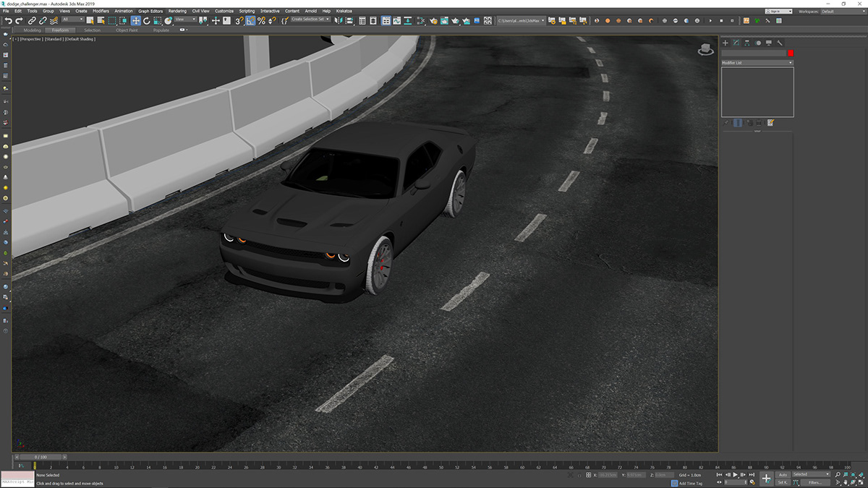Switch to the Modify command panel tab

(736, 43)
